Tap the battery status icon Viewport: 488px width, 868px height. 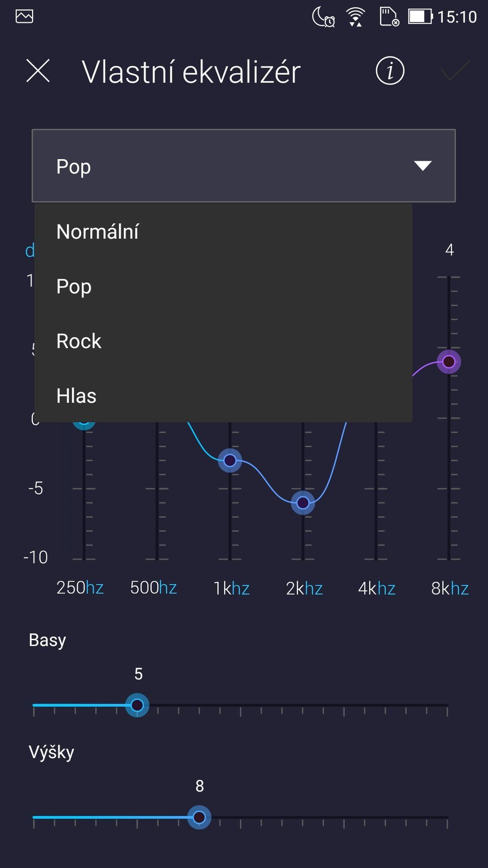pyautogui.click(x=420, y=16)
